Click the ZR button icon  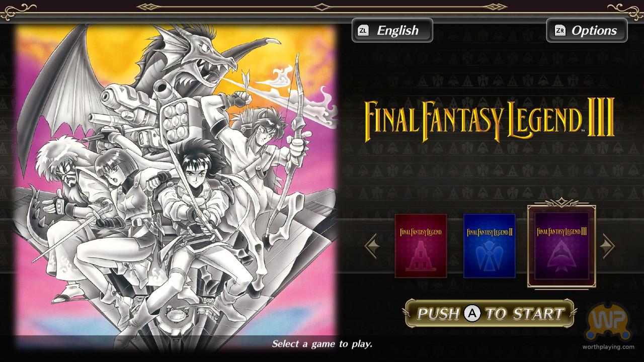click(560, 30)
